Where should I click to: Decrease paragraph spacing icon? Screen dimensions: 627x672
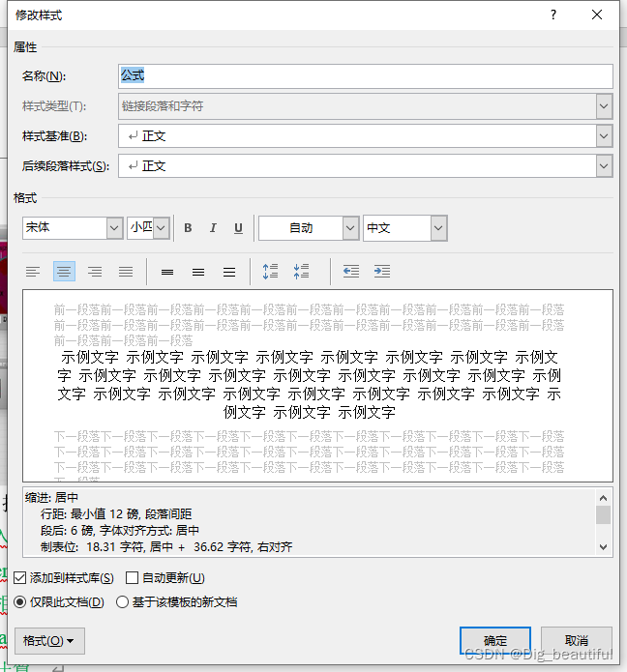pyautogui.click(x=302, y=272)
